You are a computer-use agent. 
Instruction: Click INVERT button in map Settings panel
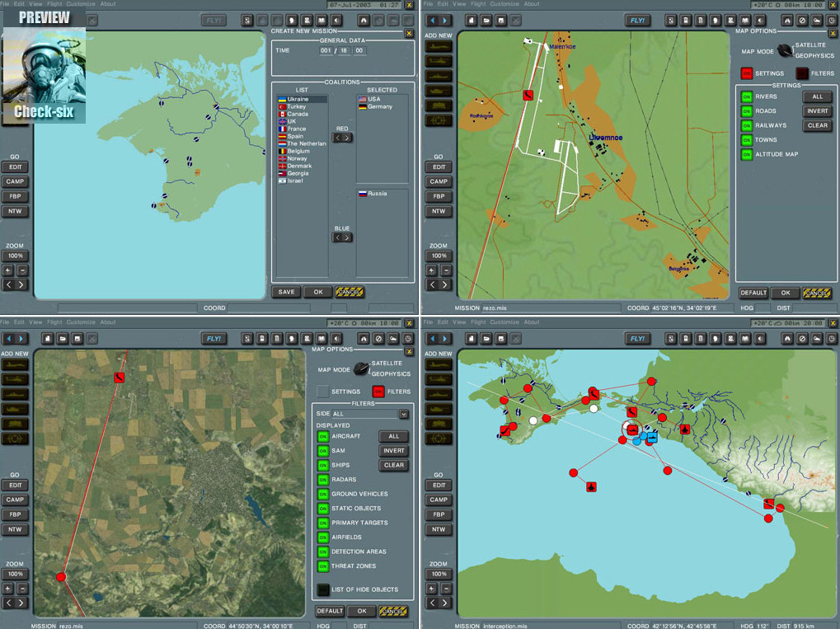click(x=817, y=111)
